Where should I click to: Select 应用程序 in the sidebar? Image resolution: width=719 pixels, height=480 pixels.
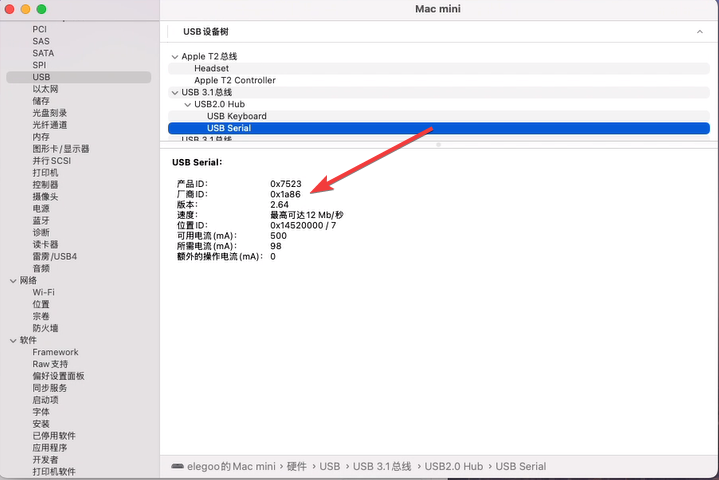[x=50, y=447]
